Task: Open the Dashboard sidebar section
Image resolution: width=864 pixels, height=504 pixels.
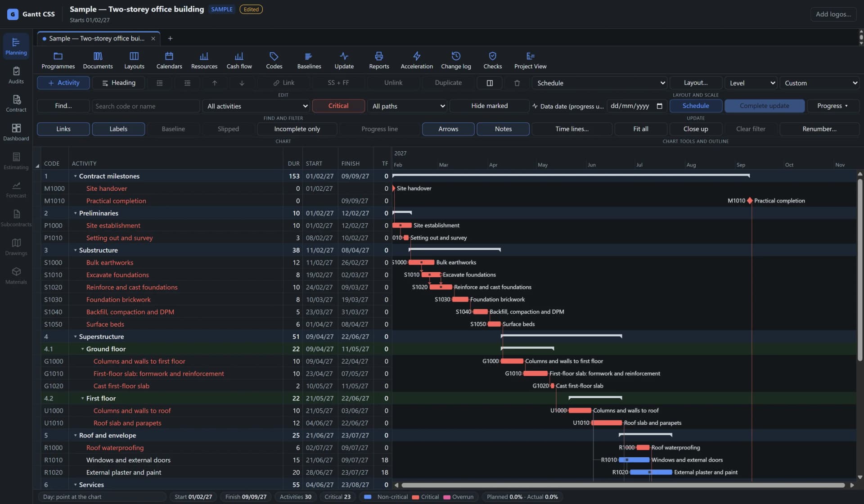Action: (x=16, y=132)
